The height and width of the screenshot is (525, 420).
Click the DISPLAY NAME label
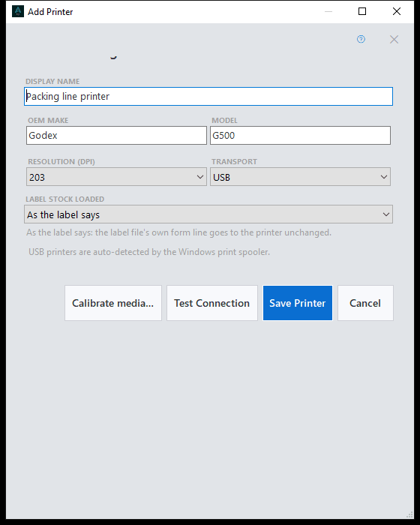52,81
